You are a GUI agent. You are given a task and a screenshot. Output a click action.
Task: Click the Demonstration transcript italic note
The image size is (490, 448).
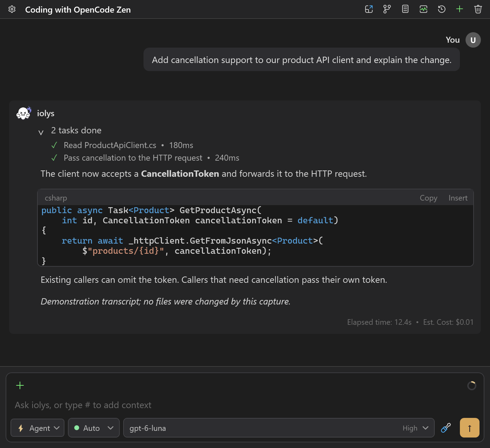tap(166, 301)
